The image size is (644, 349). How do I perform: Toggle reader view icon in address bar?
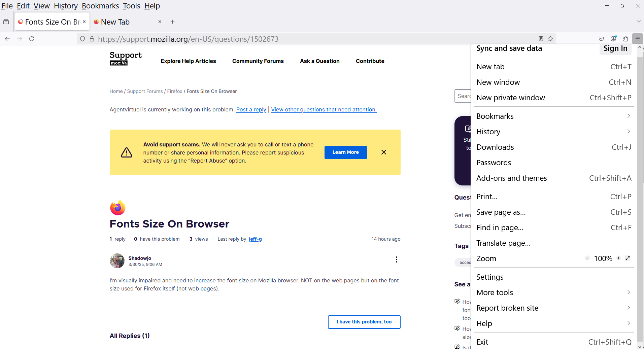pos(541,39)
